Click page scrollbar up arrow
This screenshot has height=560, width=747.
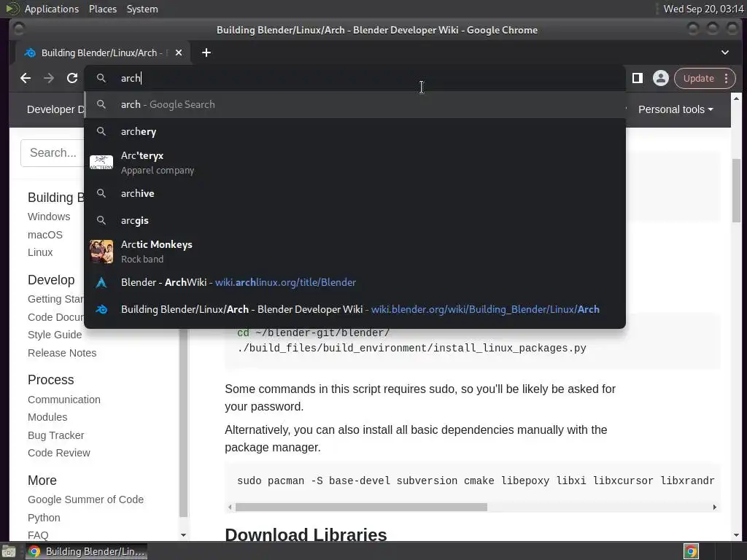click(x=737, y=98)
